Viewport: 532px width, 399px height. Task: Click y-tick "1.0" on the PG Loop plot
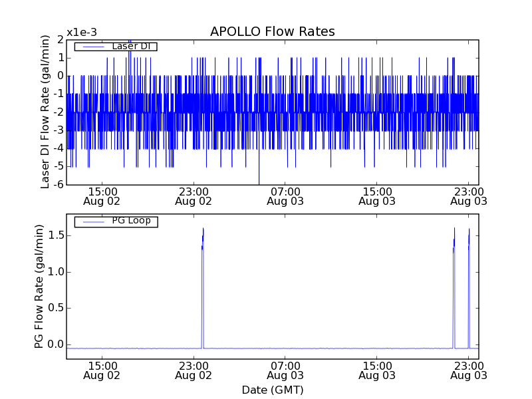coord(56,272)
